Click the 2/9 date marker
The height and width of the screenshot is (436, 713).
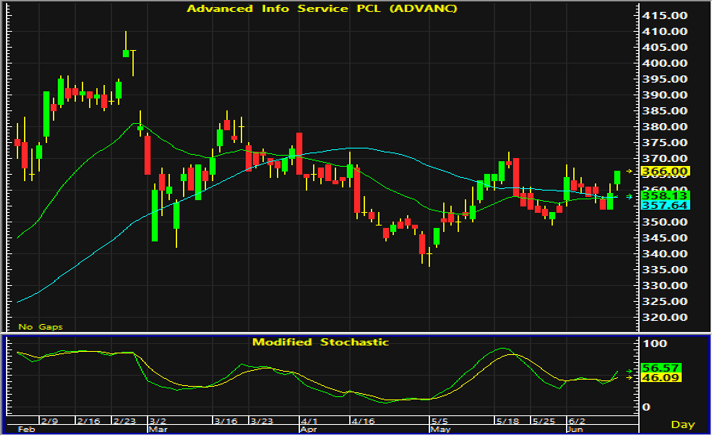coord(50,421)
